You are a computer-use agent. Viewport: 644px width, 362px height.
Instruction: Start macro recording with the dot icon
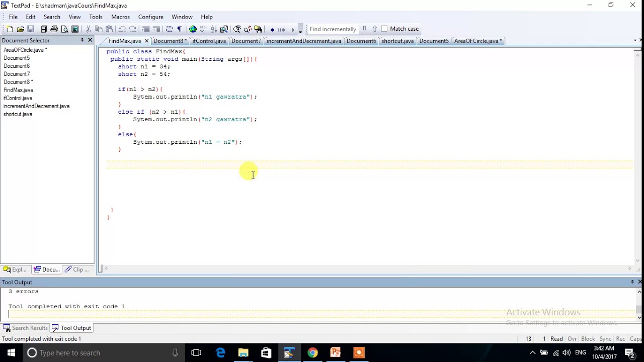pyautogui.click(x=272, y=29)
